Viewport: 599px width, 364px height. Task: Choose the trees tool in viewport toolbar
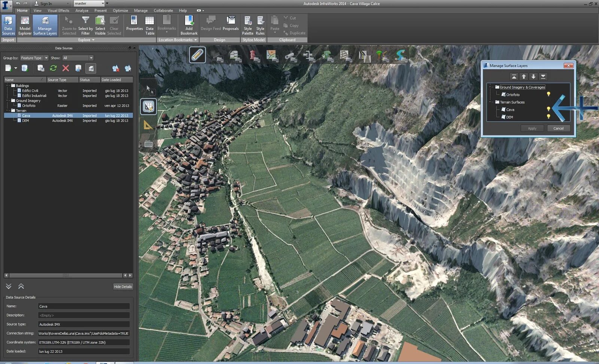pyautogui.click(x=382, y=56)
